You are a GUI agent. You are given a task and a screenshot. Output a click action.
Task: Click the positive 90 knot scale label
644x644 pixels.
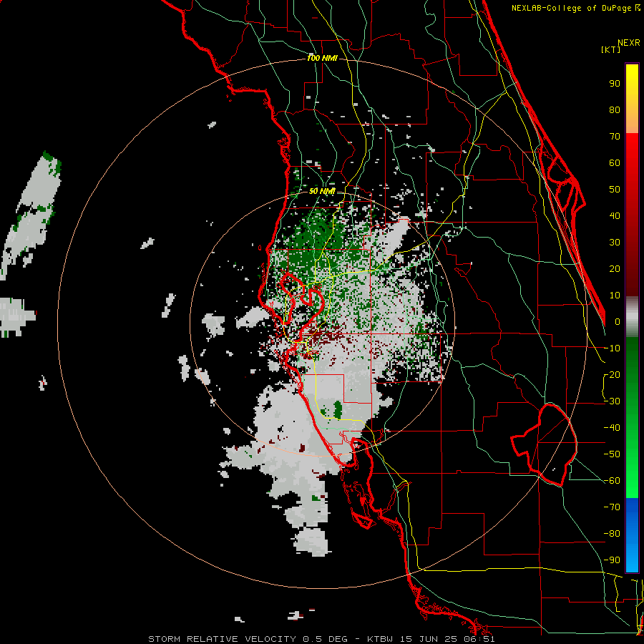(x=615, y=84)
